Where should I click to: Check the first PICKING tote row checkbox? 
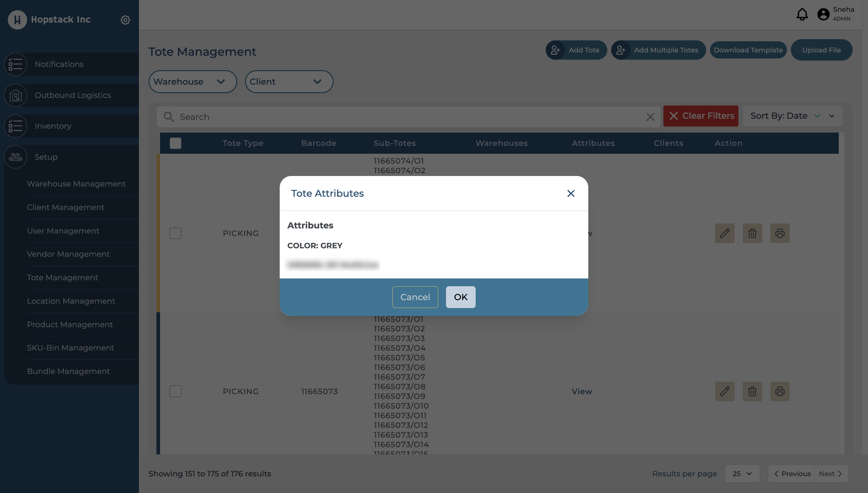coord(175,233)
